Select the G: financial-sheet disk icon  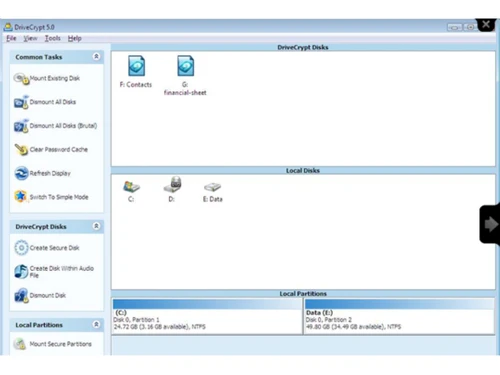185,66
